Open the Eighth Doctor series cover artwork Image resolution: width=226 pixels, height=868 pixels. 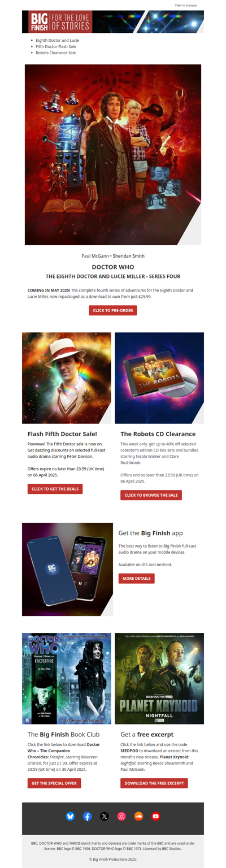point(113,154)
